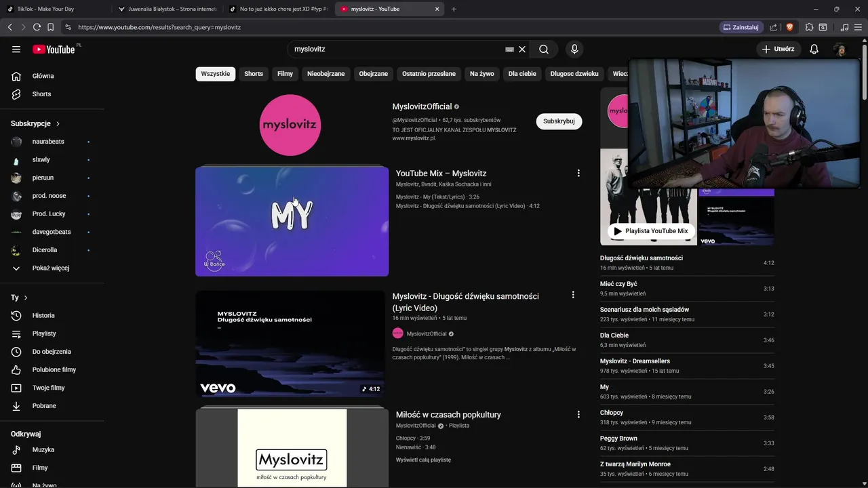Subscribe to MyslovitzOfficial with Subskrybuj

(x=559, y=121)
